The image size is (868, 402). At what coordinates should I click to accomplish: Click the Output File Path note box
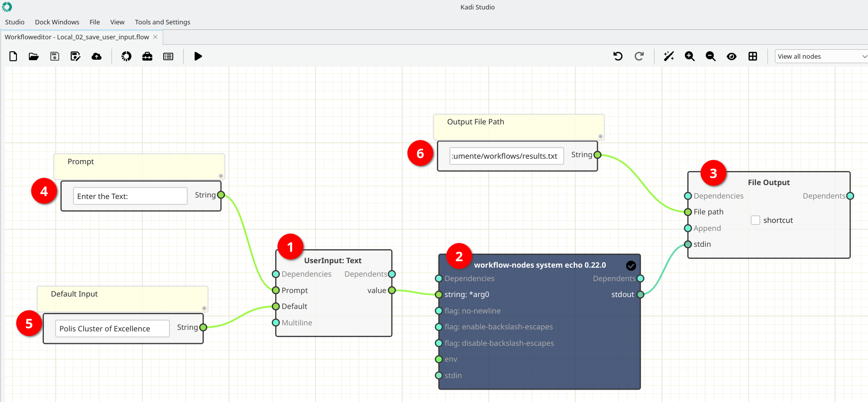click(519, 126)
